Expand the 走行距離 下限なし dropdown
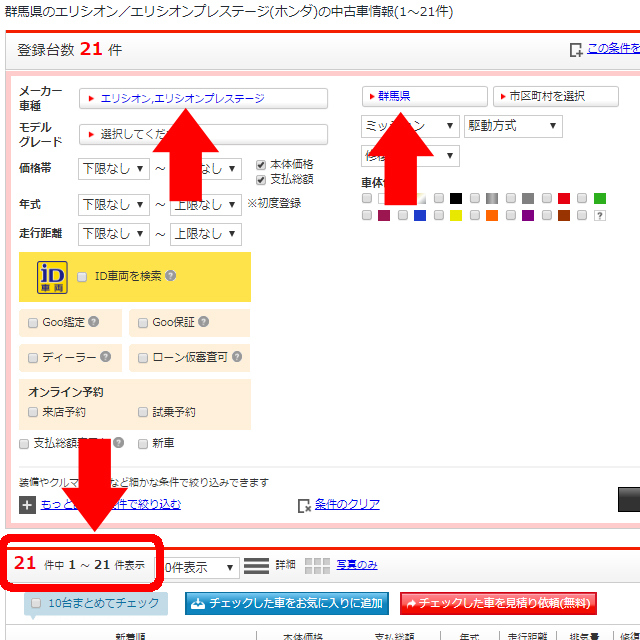Screen dimensions: 640x640 [x=114, y=234]
